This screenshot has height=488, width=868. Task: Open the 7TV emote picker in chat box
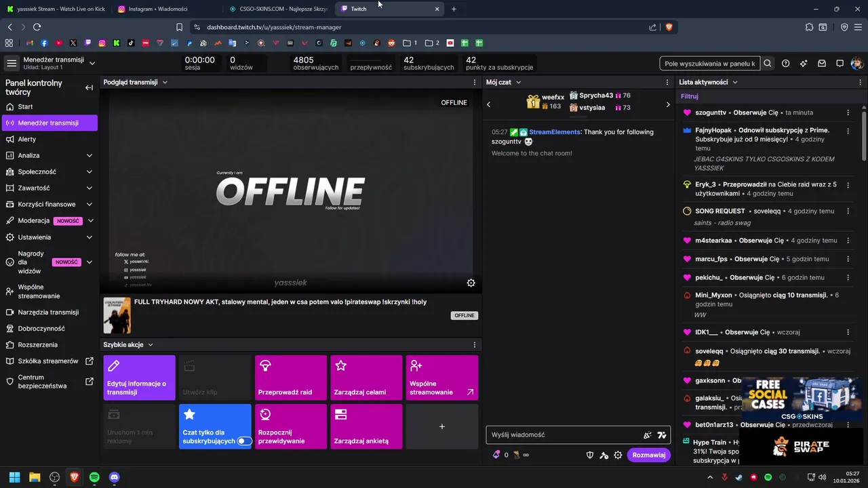(x=662, y=435)
